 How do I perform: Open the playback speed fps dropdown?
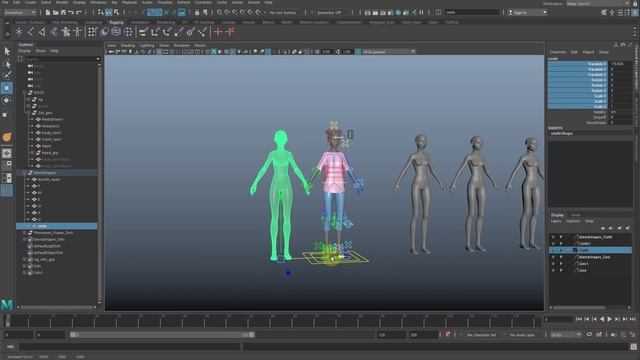[x=566, y=335]
